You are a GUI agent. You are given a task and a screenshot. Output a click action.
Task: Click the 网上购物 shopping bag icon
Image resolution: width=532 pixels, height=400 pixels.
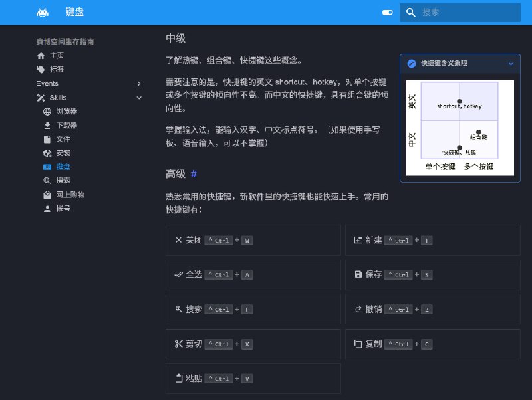[x=47, y=194]
